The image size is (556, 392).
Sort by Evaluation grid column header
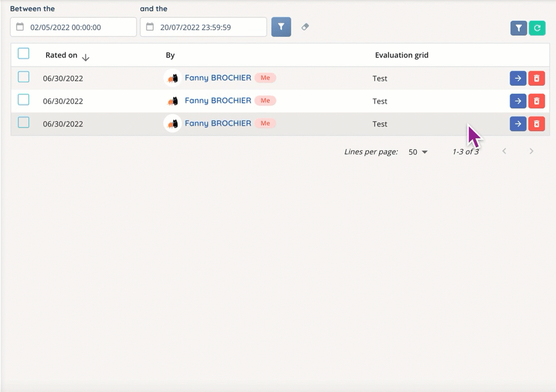click(401, 55)
